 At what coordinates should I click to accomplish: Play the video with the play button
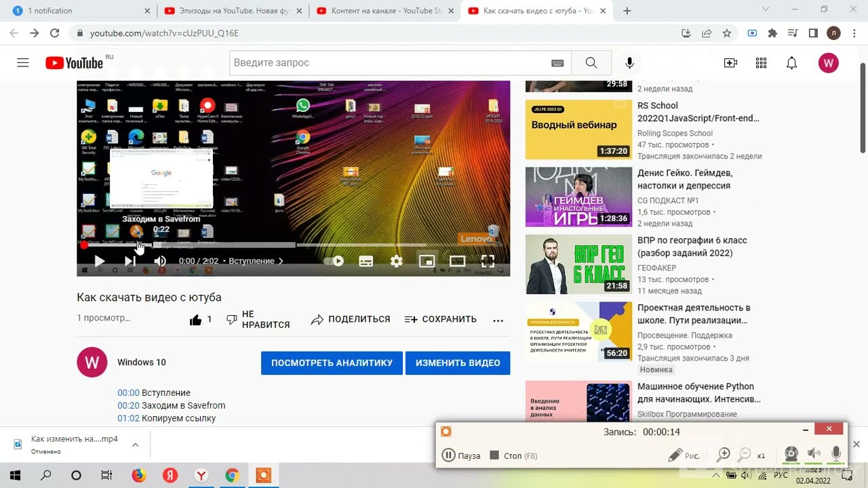100,261
